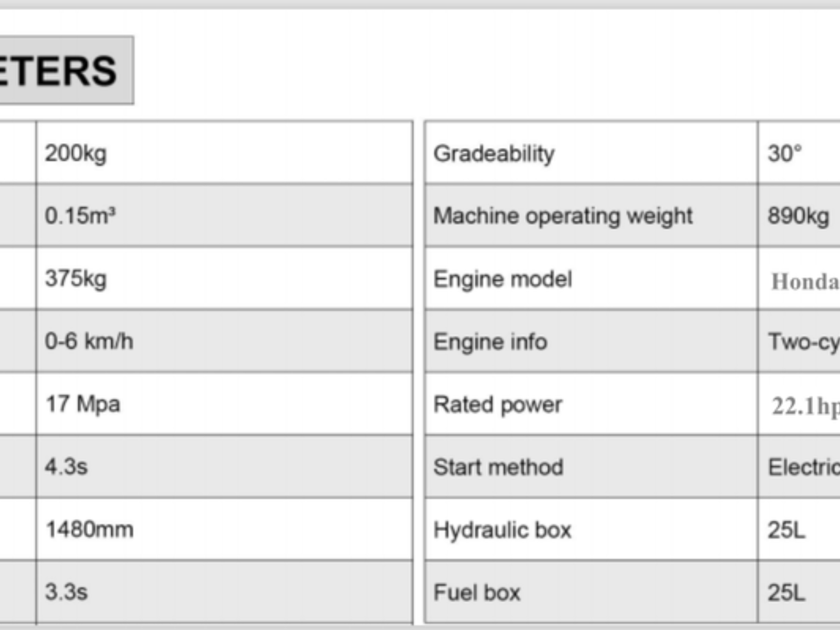Select the Honda engine model value
Viewport: 840px width, 630px height.
pyautogui.click(x=804, y=281)
